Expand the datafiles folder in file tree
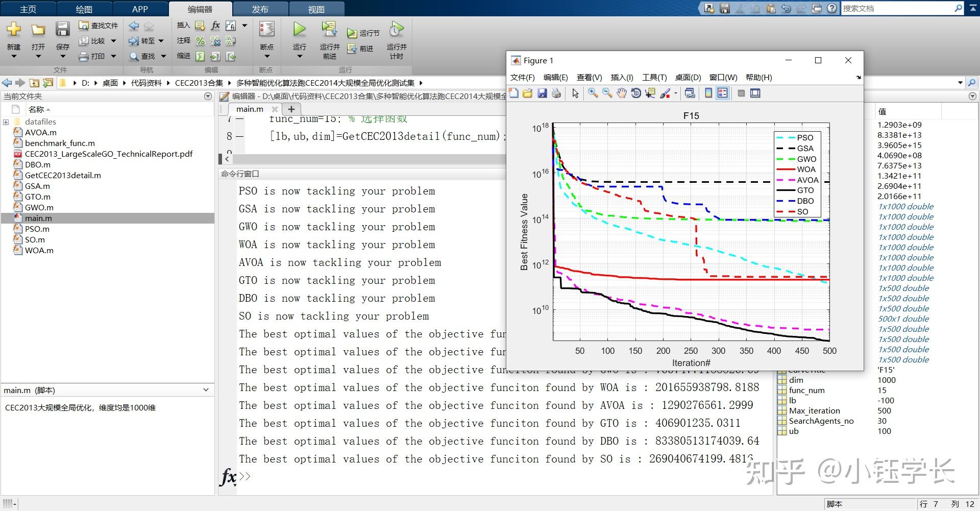The image size is (980, 511). (6, 122)
